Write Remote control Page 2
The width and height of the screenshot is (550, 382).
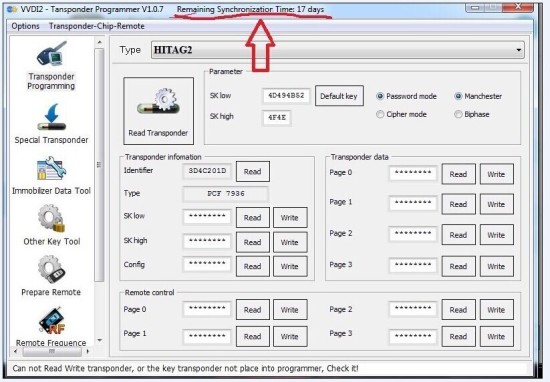[496, 310]
